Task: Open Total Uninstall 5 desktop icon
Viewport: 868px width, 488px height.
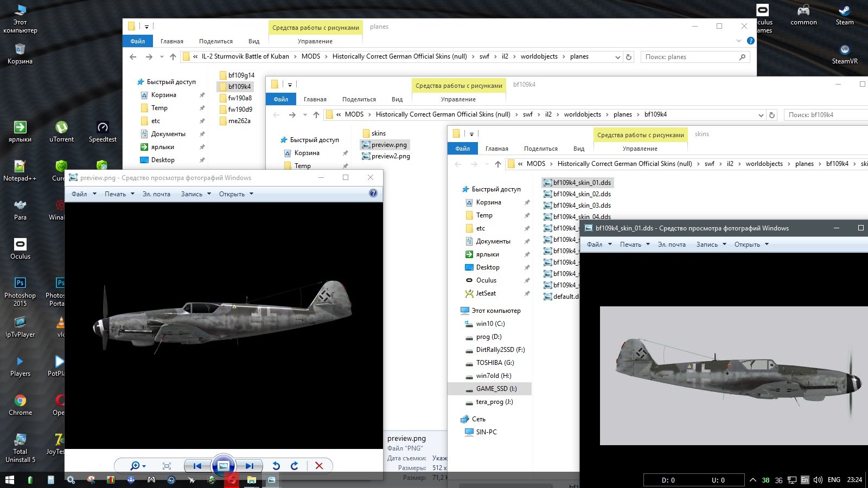Action: [x=20, y=448]
